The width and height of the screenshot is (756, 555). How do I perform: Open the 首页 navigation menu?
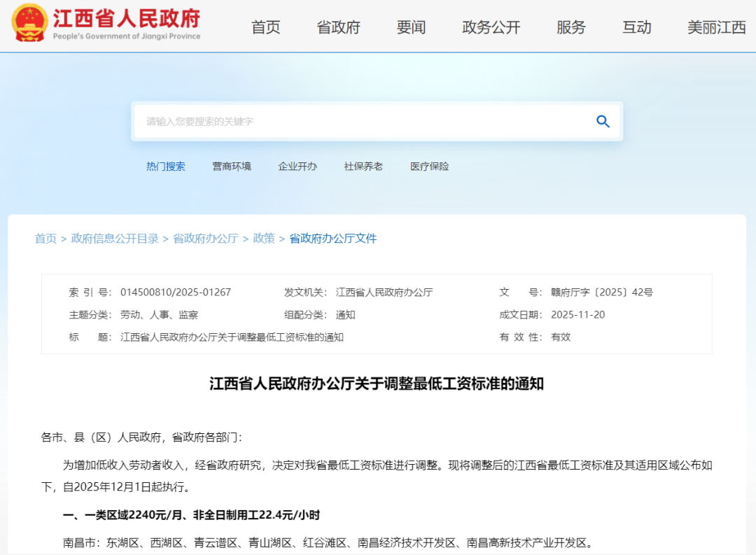[x=265, y=27]
